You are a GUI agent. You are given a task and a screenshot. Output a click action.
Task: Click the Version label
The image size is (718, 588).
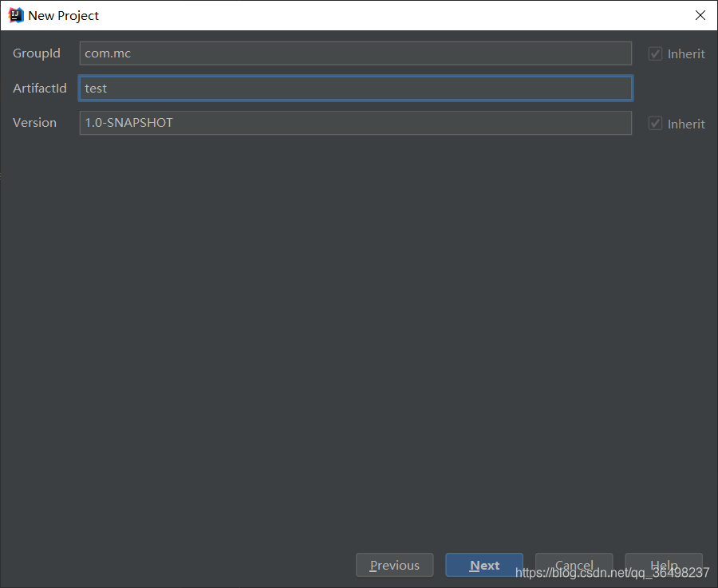[x=35, y=123]
